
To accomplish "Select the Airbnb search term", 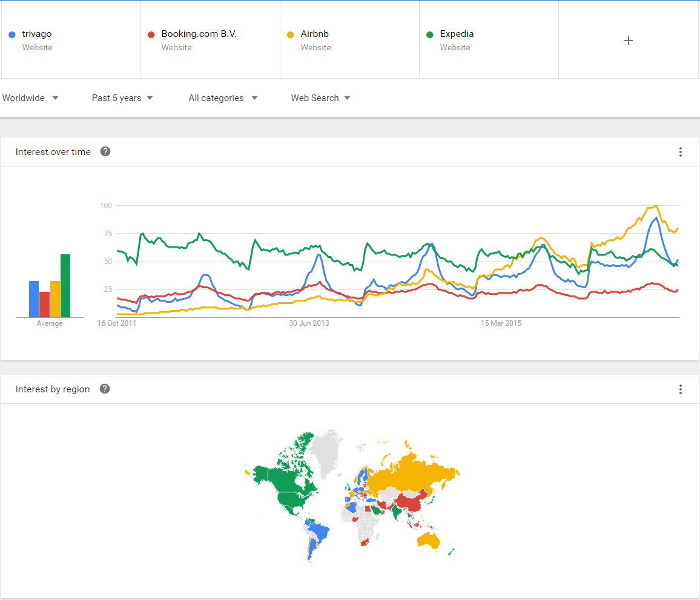I will [x=315, y=34].
